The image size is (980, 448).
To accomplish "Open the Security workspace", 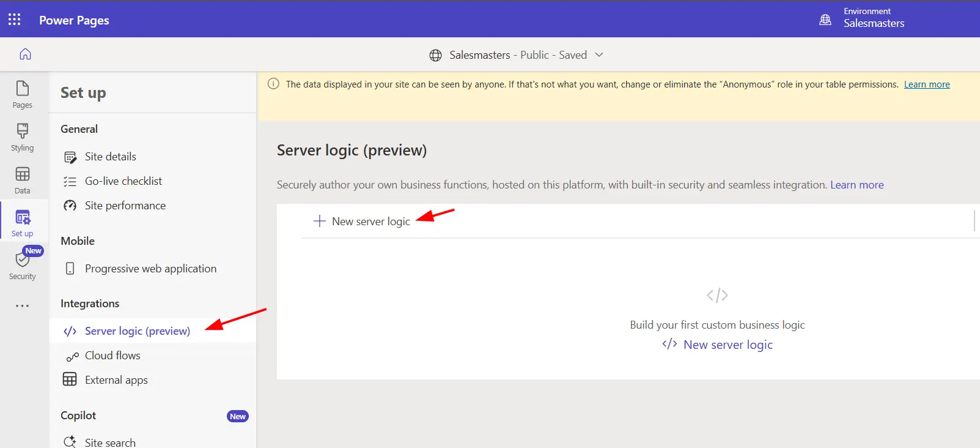I will [x=23, y=266].
